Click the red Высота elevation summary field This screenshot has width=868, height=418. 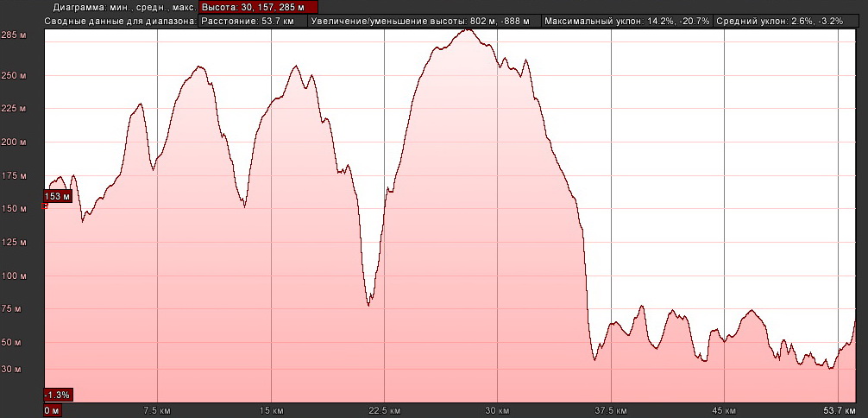pos(258,7)
